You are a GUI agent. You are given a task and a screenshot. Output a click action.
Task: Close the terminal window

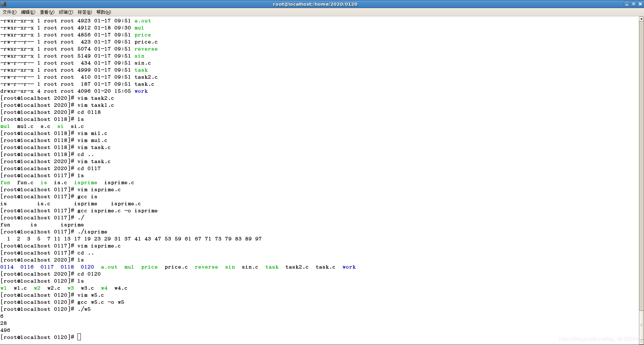coord(640,4)
